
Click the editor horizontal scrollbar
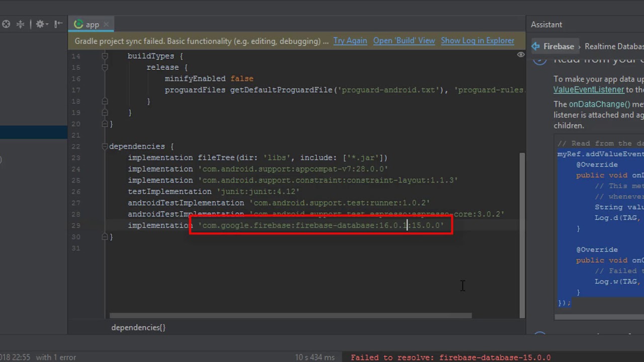coord(291,316)
